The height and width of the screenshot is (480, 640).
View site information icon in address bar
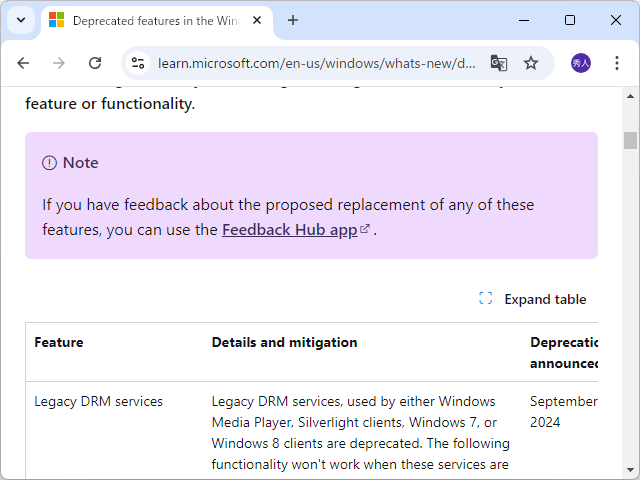point(139,63)
